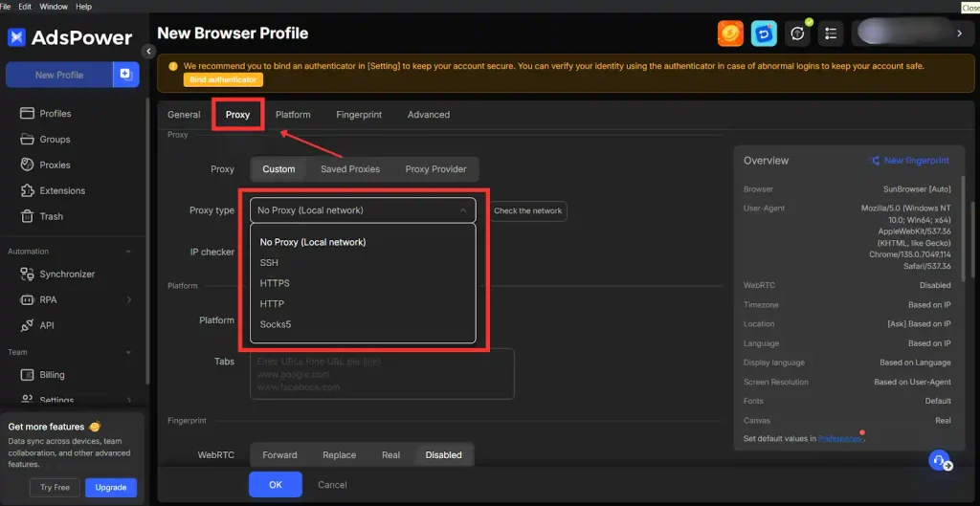
Task: Click Cancel to discard profile
Action: pyautogui.click(x=332, y=485)
